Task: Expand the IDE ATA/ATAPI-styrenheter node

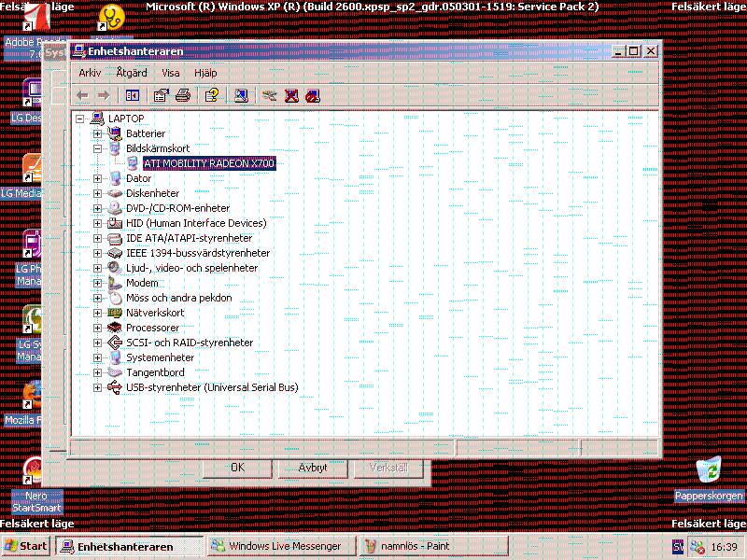Action: 97,238
